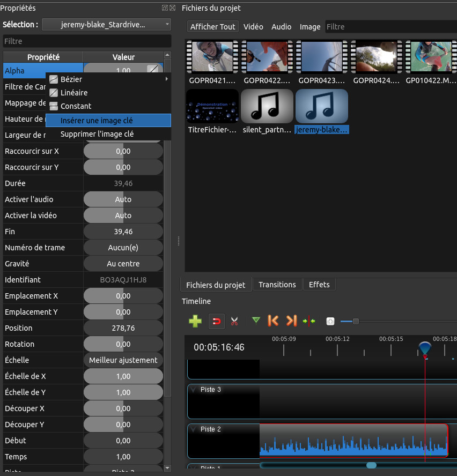This screenshot has height=476, width=457.
Task: Click the green Add Marker icon
Action: point(256,321)
